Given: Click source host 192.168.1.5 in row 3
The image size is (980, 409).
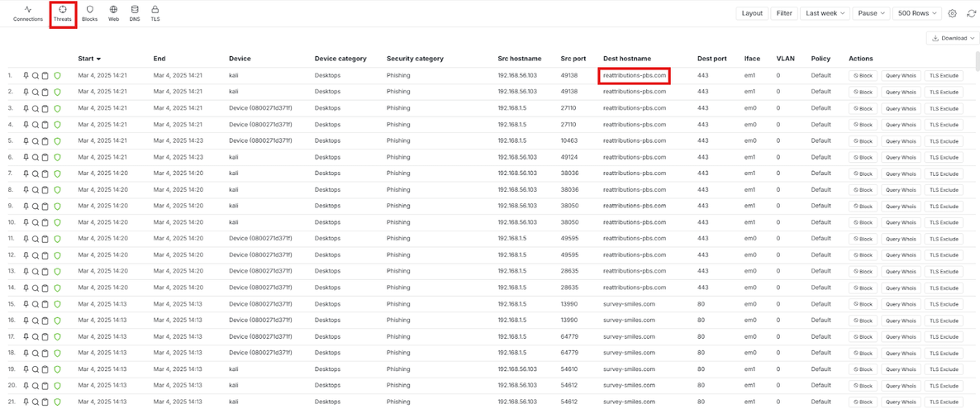Looking at the screenshot, I should (x=511, y=107).
